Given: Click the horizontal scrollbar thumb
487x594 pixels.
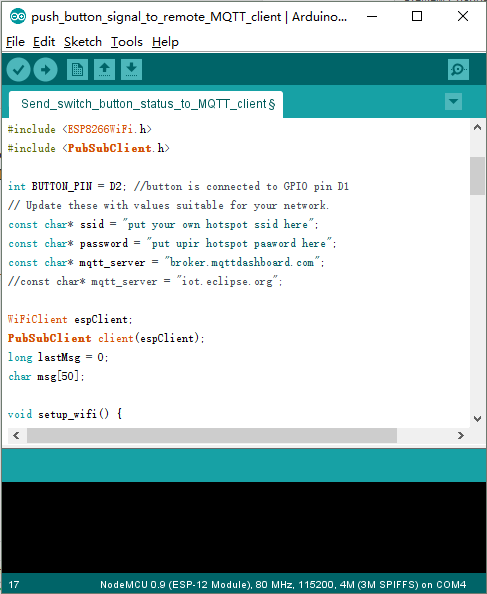Looking at the screenshot, I should tap(212, 436).
